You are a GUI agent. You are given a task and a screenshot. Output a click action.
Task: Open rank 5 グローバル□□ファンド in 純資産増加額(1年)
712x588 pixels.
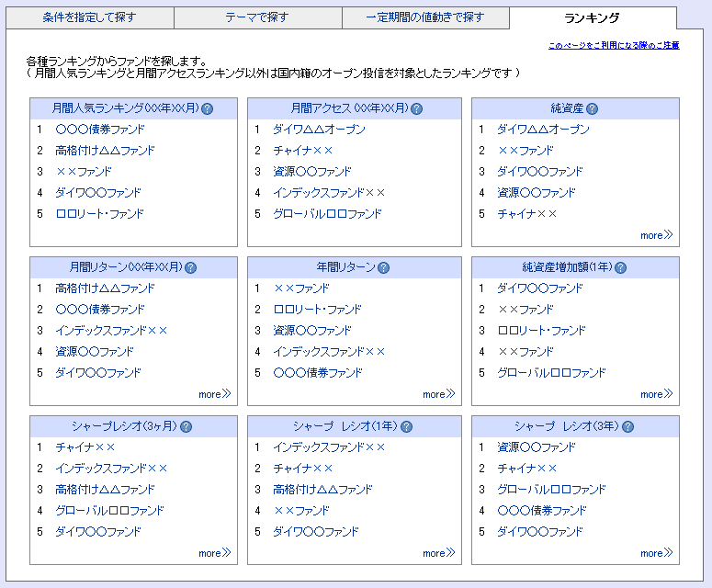tap(551, 373)
